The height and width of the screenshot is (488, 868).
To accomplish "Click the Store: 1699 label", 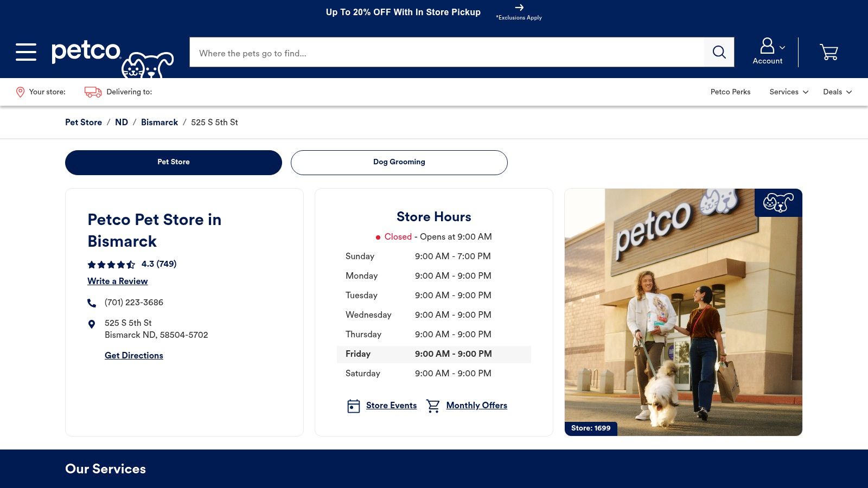I will (591, 428).
